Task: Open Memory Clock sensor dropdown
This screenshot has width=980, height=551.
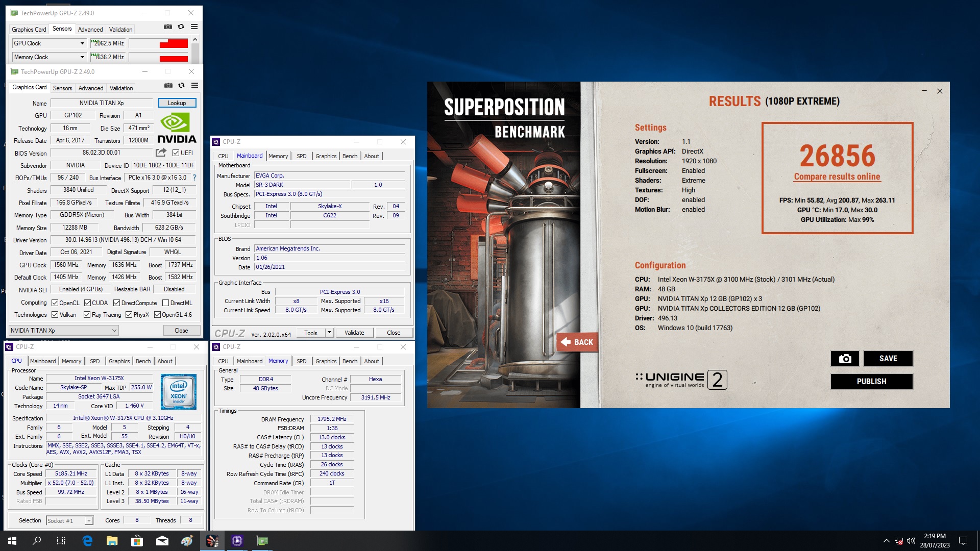Action: 82,57
